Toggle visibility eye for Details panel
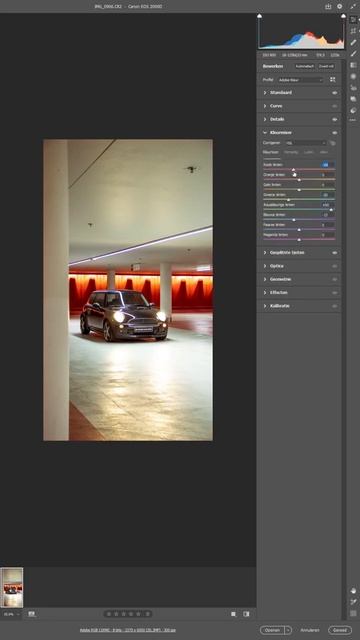Screen dimensions: 360x640 pyautogui.click(x=335, y=120)
